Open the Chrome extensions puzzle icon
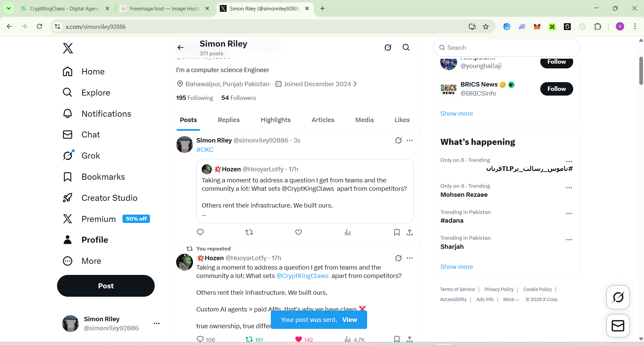This screenshot has height=345, width=644. click(x=597, y=26)
